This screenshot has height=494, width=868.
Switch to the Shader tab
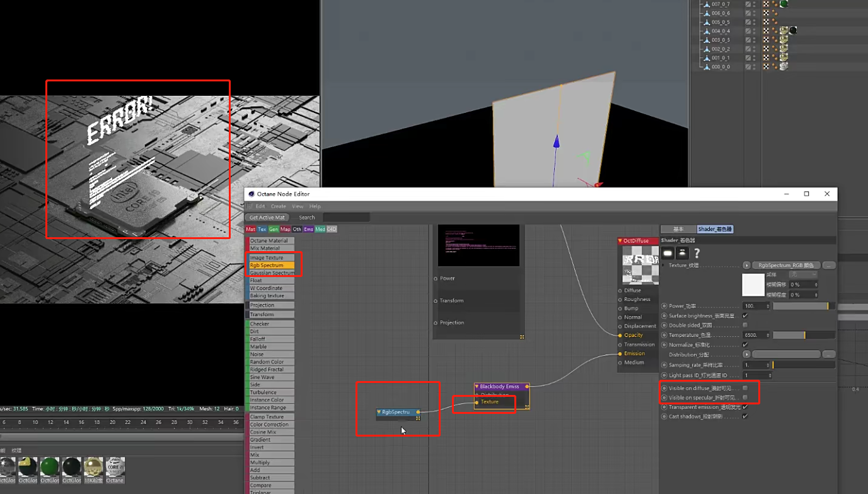pyautogui.click(x=715, y=229)
